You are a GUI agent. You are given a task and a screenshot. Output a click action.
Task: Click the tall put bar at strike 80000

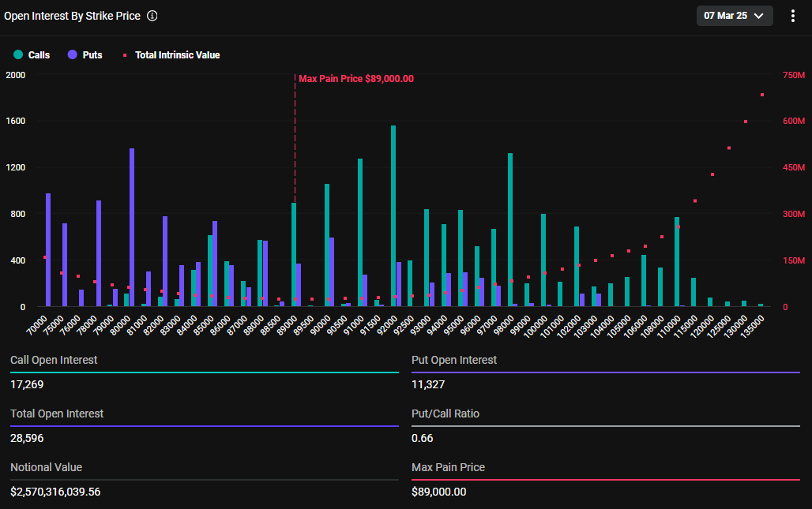point(132,227)
